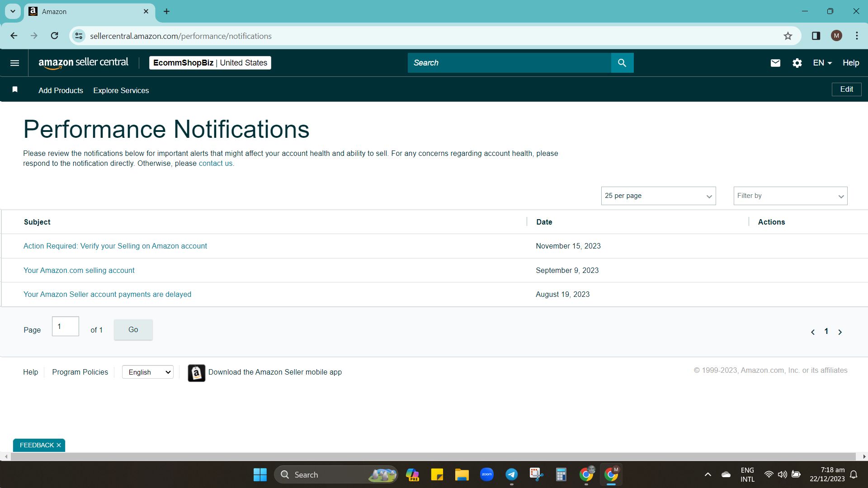
Task: Open the Windows Start menu
Action: pyautogui.click(x=260, y=474)
